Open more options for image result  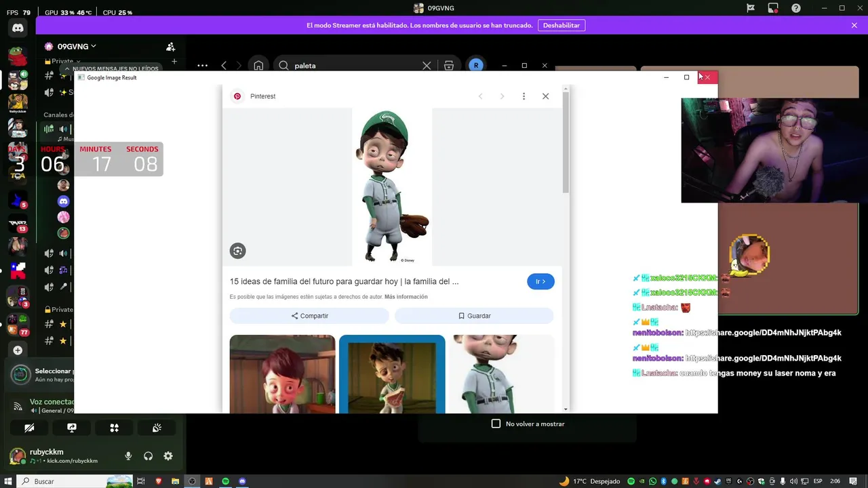click(x=524, y=96)
